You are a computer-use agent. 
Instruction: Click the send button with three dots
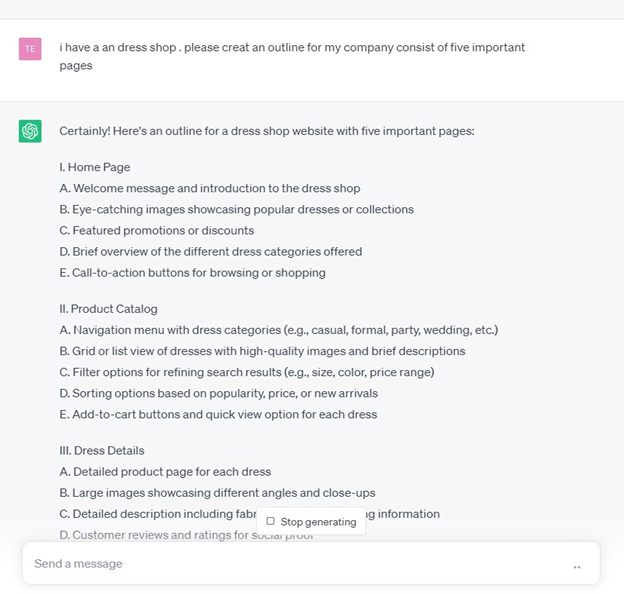point(577,566)
